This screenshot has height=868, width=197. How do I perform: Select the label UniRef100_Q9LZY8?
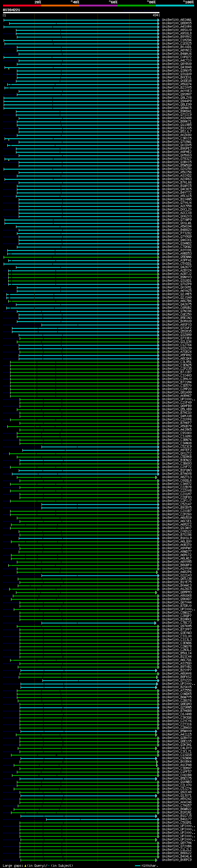176,98
